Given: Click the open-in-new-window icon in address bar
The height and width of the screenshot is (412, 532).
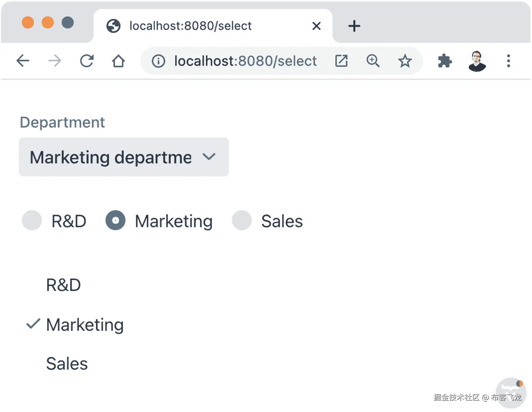Looking at the screenshot, I should coord(341,61).
